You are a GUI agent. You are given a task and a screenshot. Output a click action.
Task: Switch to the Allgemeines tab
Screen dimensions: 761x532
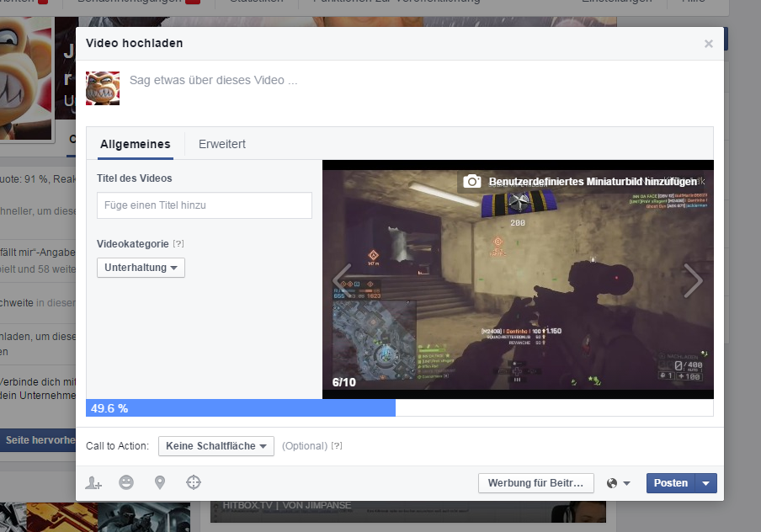(136, 144)
